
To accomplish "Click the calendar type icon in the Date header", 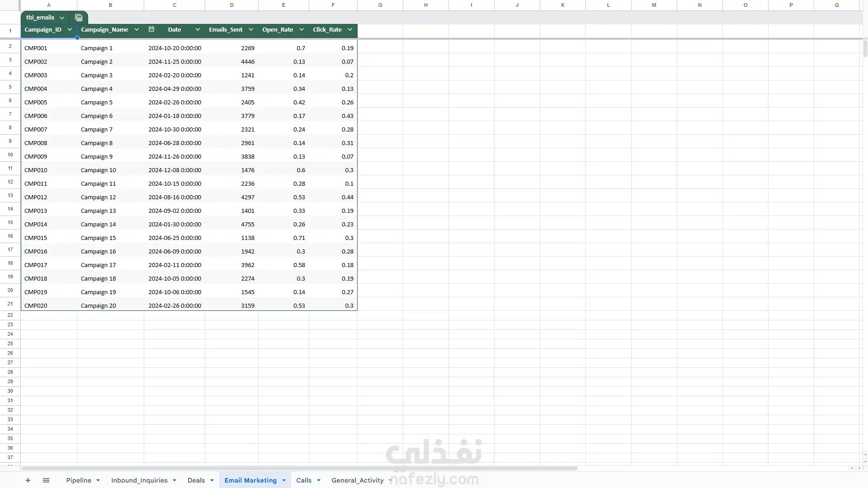I will click(x=151, y=29).
